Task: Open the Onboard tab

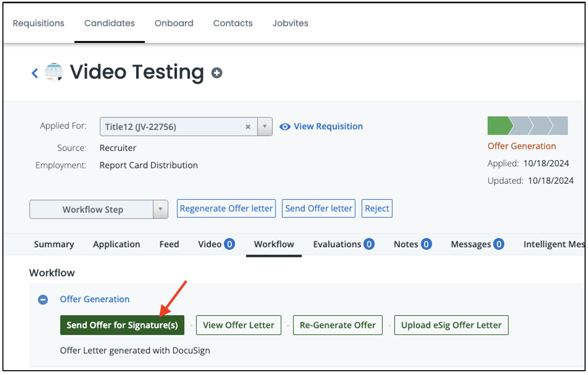Action: [174, 23]
